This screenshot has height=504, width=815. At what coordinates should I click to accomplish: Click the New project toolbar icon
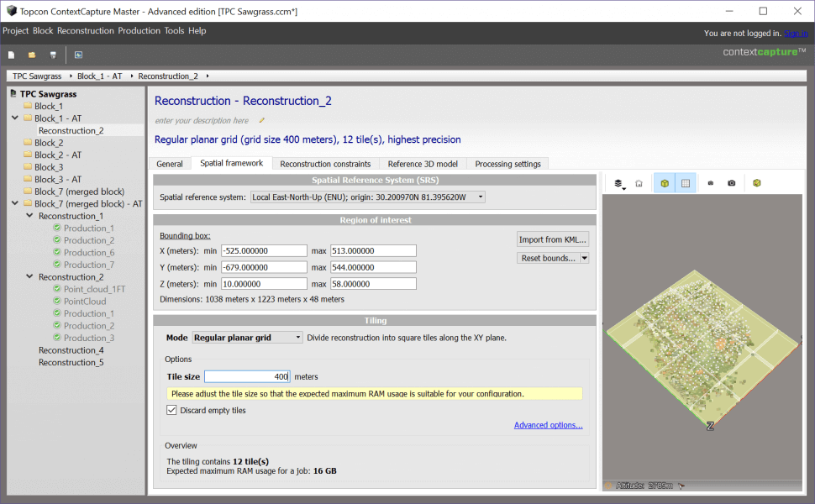(12, 55)
